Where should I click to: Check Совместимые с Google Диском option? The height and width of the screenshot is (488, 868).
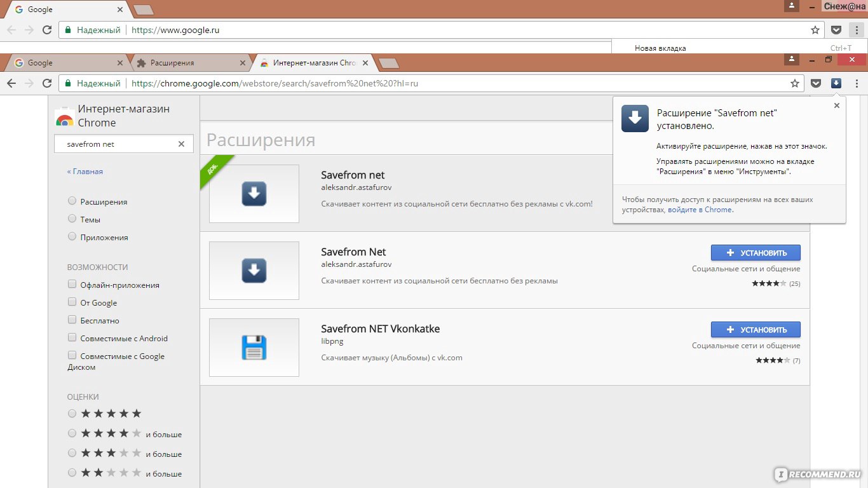pos(72,355)
